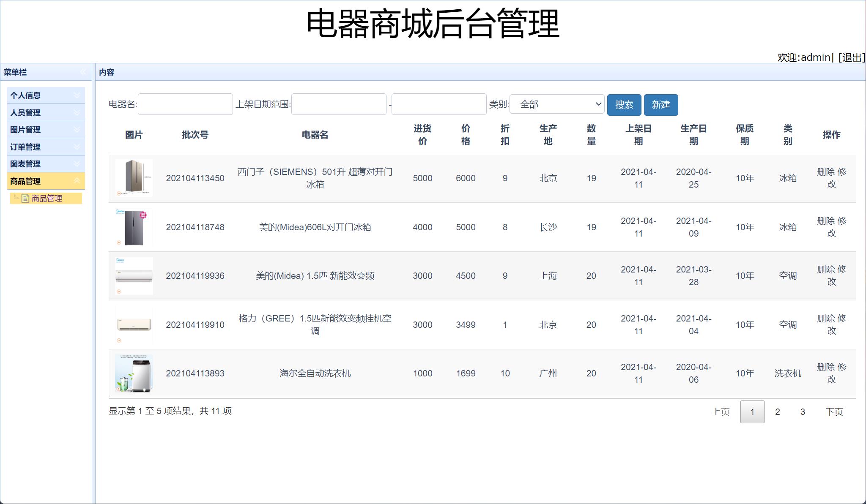Click the chevron icon beside 订单管理

pos(77,147)
